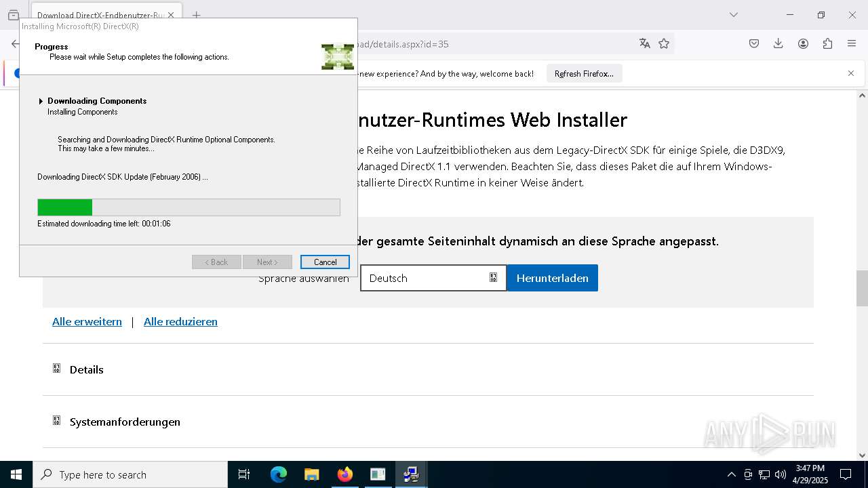Click 'Downloading DirectX SDK Update (February 2006)' text
868x488 pixels.
tap(122, 177)
